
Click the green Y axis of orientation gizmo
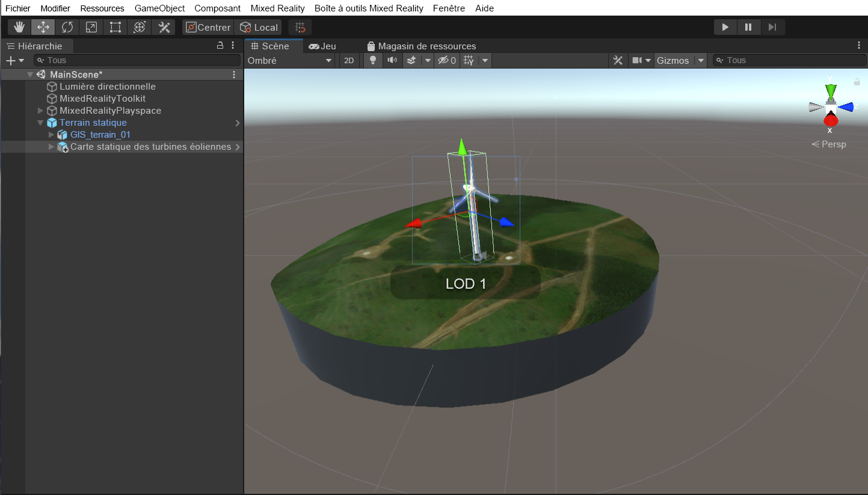click(831, 90)
